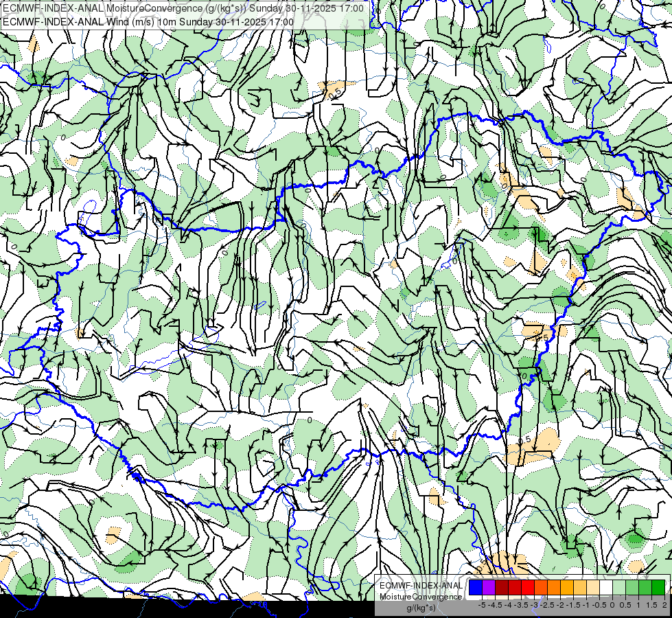Click MoistureConvergence label in the legend box
Image resolution: width=672 pixels, height=618 pixels.
click(421, 597)
